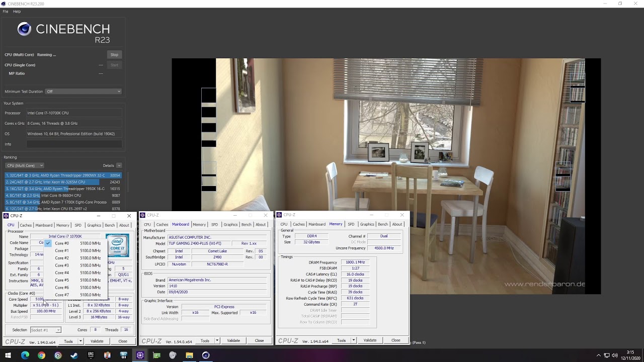Select the Core i9-9880H ranking row
Screen dimensions: 644x362
click(x=63, y=196)
